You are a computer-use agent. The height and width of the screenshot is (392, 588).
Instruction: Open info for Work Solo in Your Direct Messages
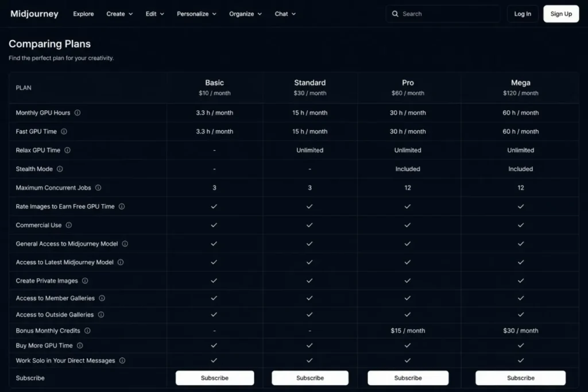pos(122,360)
